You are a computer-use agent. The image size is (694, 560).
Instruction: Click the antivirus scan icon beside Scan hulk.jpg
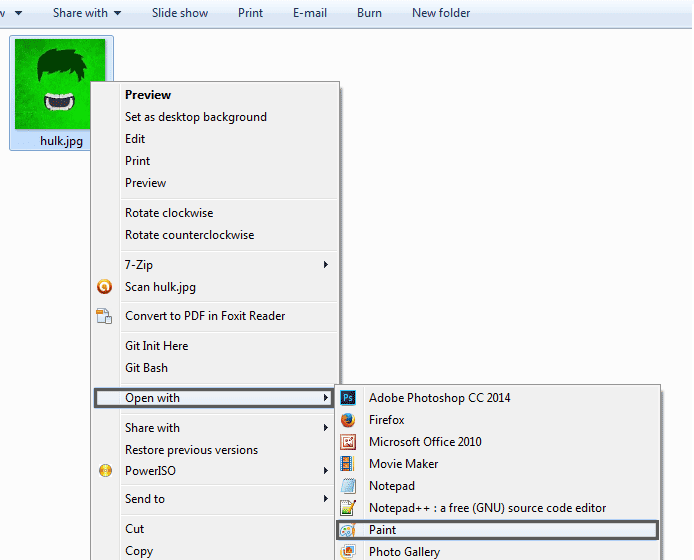(104, 287)
